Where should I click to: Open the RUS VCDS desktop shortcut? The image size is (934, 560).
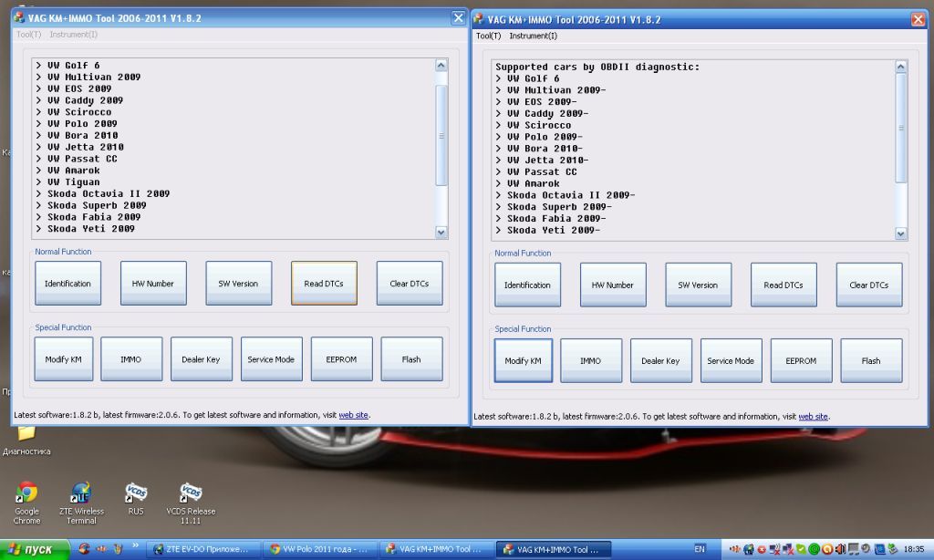[x=136, y=499]
